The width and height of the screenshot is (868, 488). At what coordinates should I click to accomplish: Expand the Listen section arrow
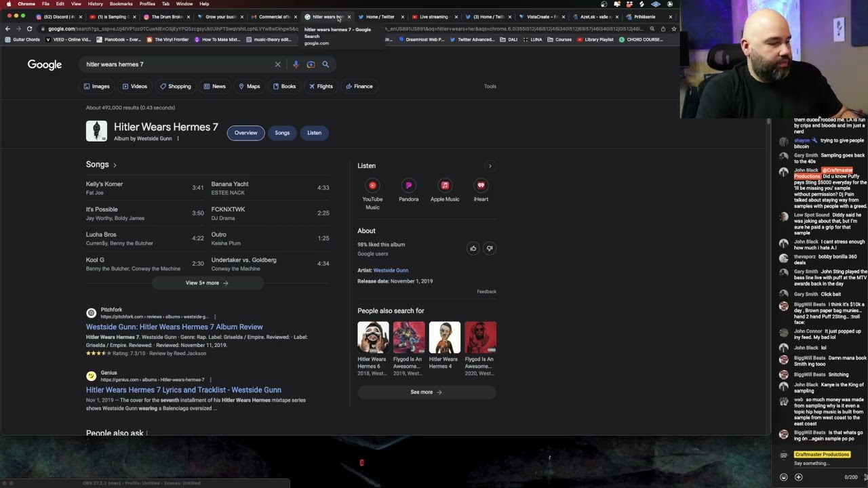490,165
